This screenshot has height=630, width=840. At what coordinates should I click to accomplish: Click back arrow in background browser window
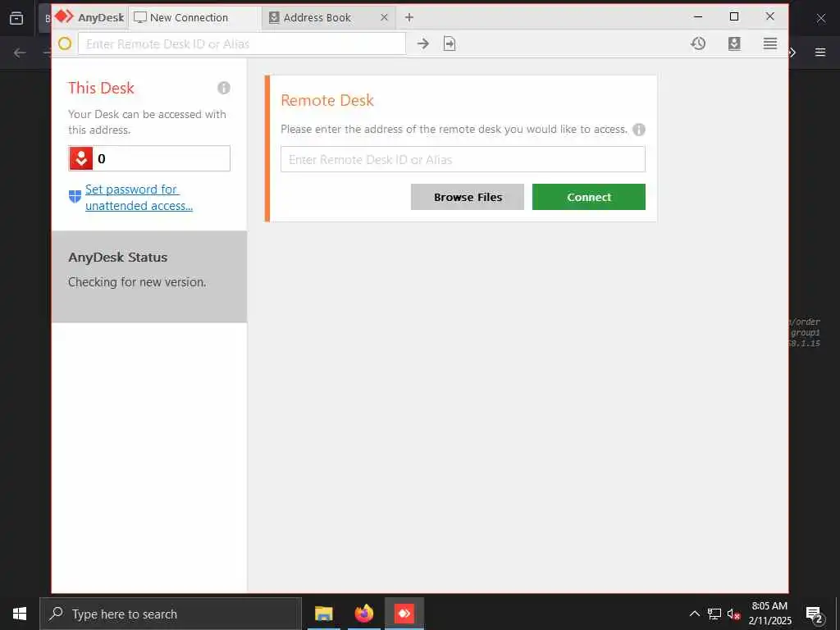(20, 52)
